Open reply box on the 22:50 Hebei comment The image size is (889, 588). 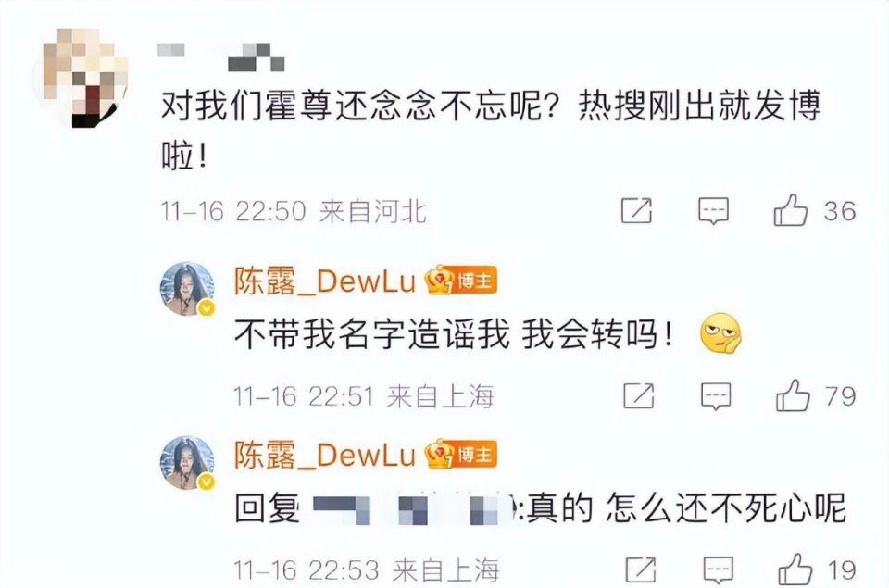(713, 211)
